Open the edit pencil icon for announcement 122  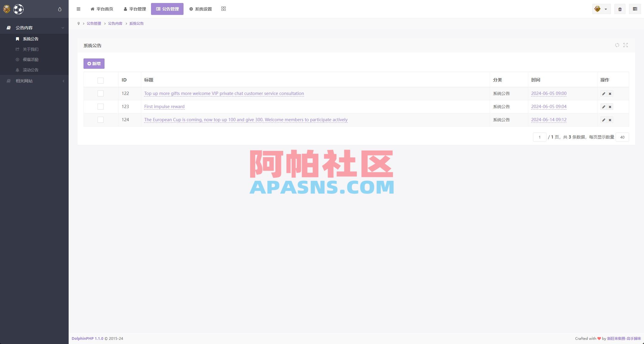tap(604, 93)
